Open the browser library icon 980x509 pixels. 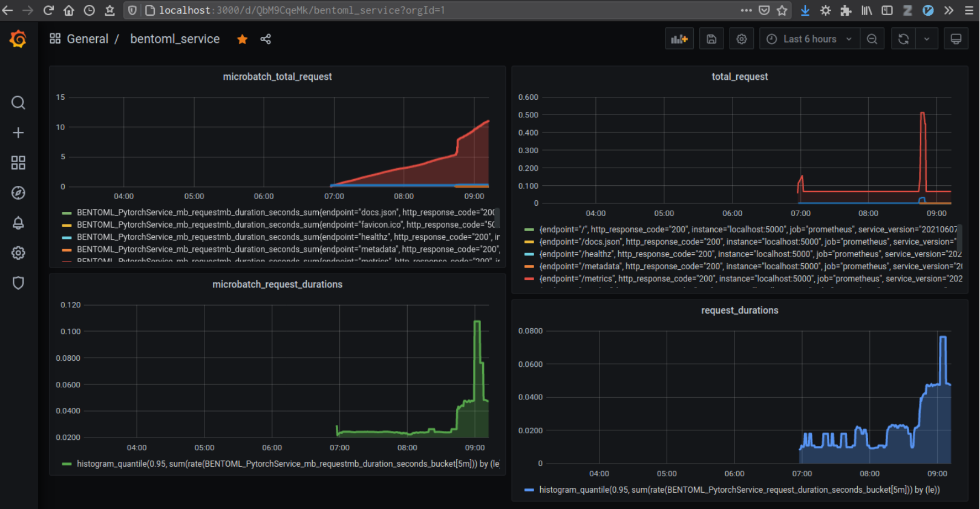[x=867, y=10]
